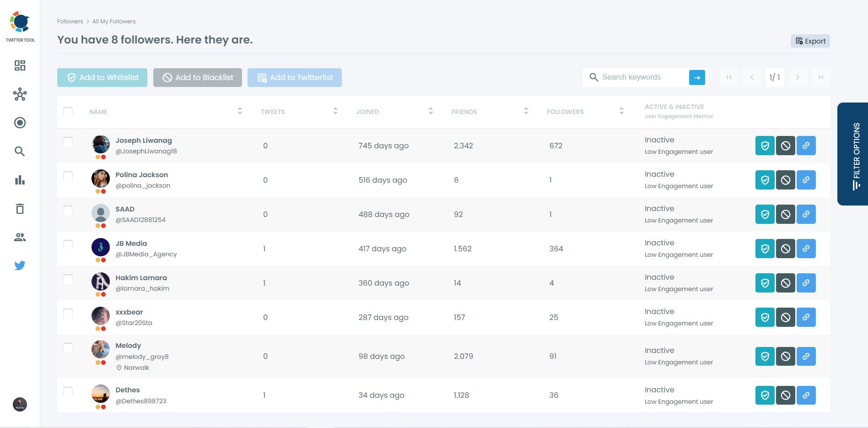
Task: Open the dashboard icon in the sidebar
Action: tap(20, 65)
